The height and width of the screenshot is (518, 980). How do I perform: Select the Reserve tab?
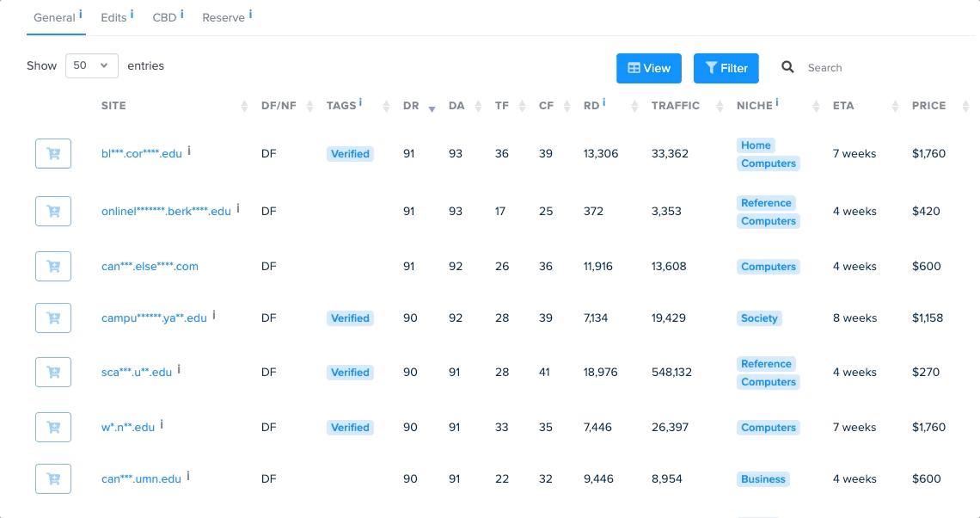224,17
